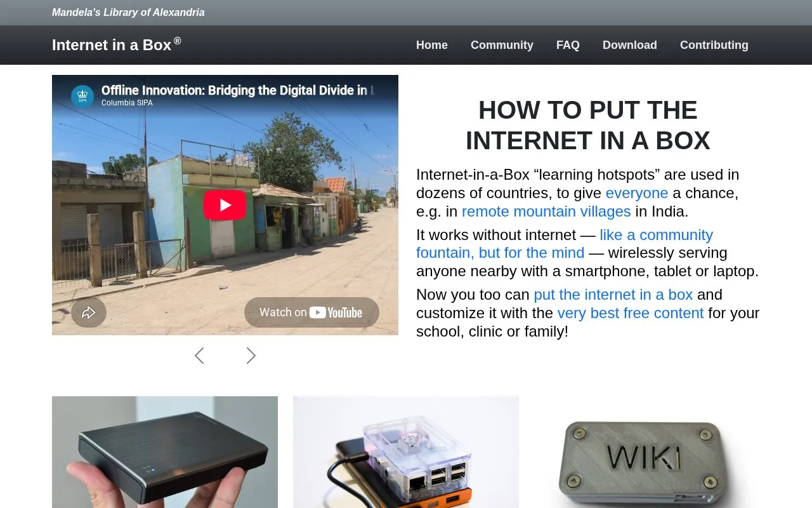This screenshot has height=508, width=812.
Task: Go to previous carousel slide arrow
Action: [x=199, y=356]
